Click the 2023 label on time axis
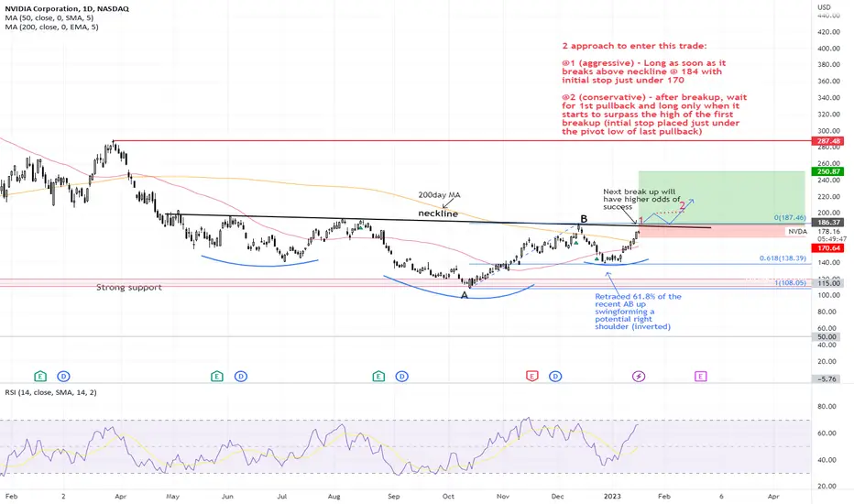This screenshot has width=854, height=504. pyautogui.click(x=612, y=497)
